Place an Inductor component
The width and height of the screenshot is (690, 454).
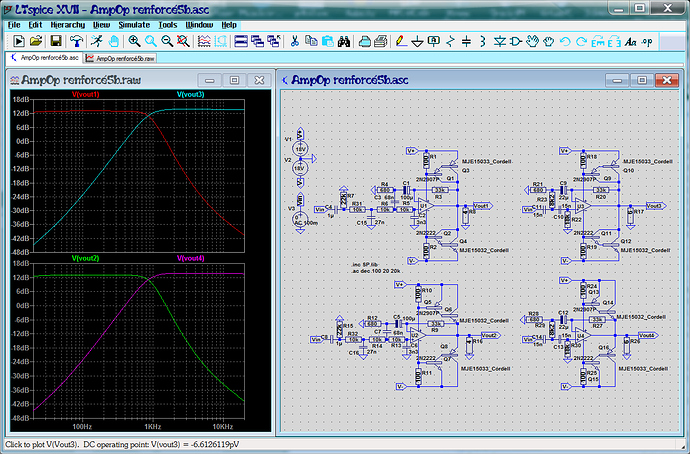point(482,41)
